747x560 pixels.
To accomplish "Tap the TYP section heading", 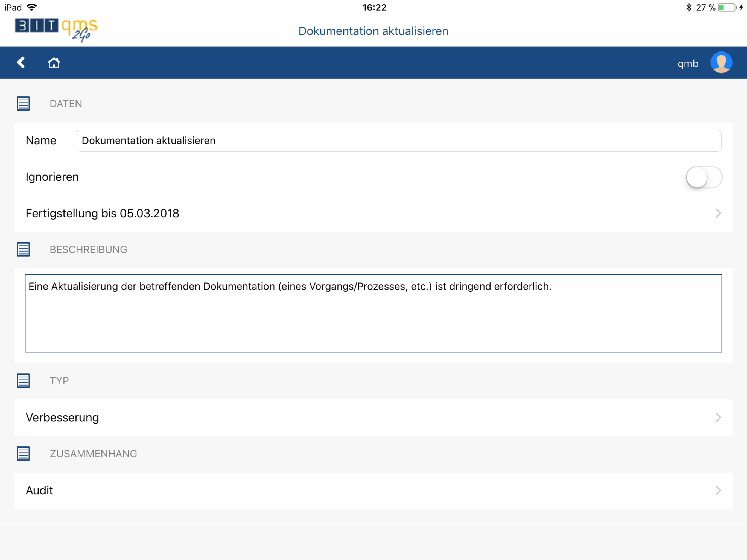I will pos(59,381).
